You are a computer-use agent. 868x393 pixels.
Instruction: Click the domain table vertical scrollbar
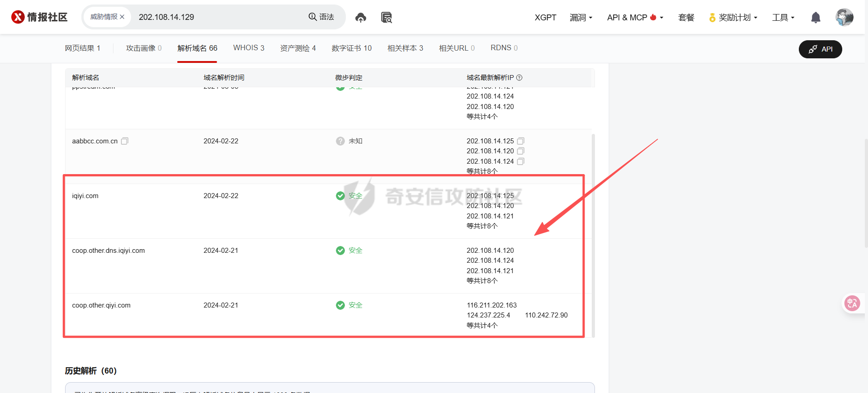[x=593, y=226]
